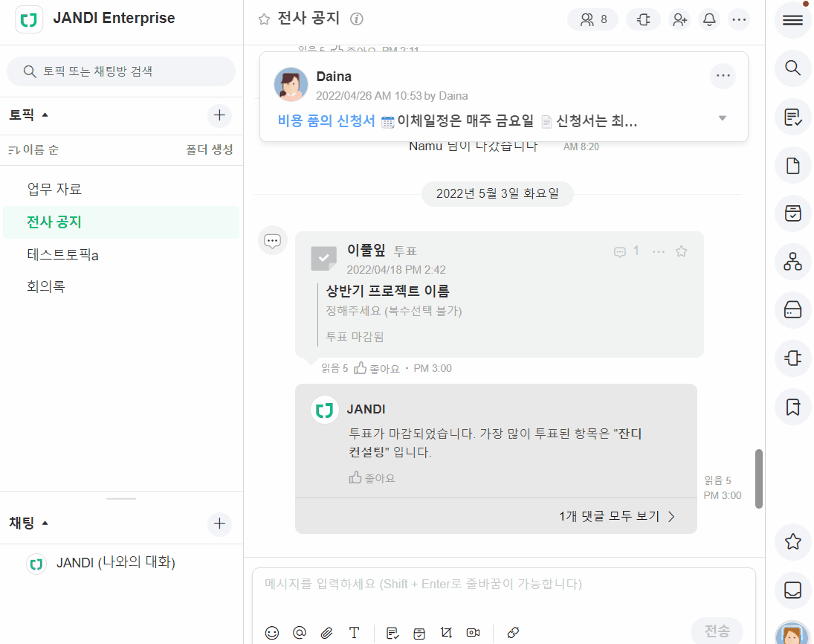Open the organization chart icon

tap(792, 262)
